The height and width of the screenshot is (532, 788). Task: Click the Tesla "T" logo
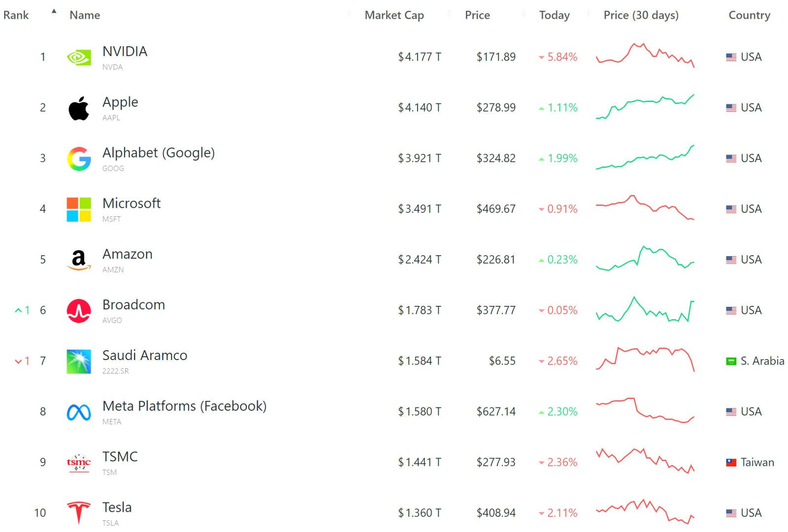[79, 512]
